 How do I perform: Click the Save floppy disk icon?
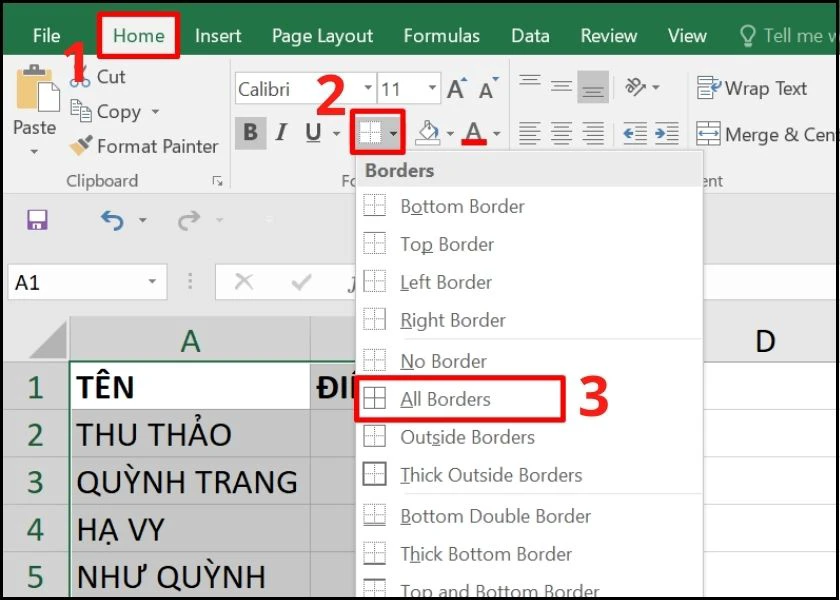click(x=37, y=220)
